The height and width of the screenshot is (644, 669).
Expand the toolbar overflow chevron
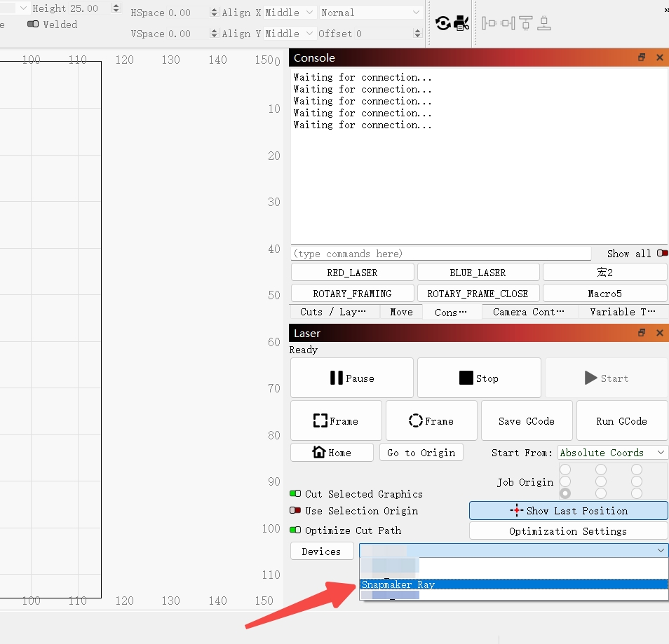point(666,9)
